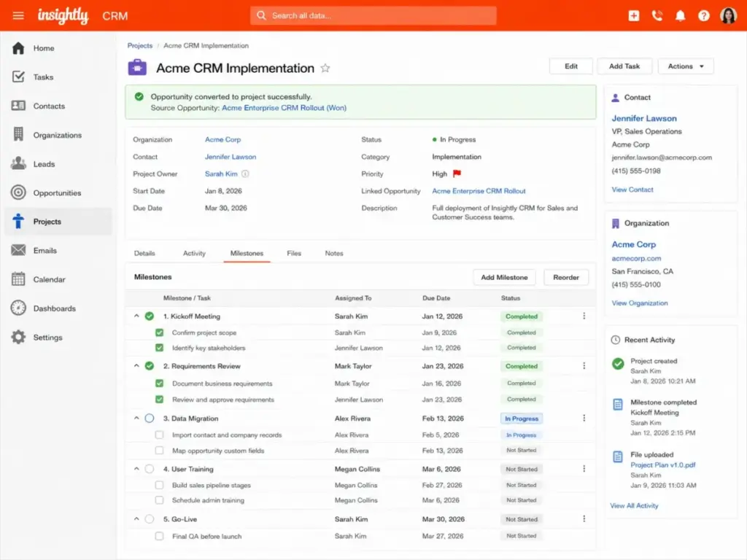Open options menu for Go-Live milestone
747x560 pixels.
tap(584, 519)
